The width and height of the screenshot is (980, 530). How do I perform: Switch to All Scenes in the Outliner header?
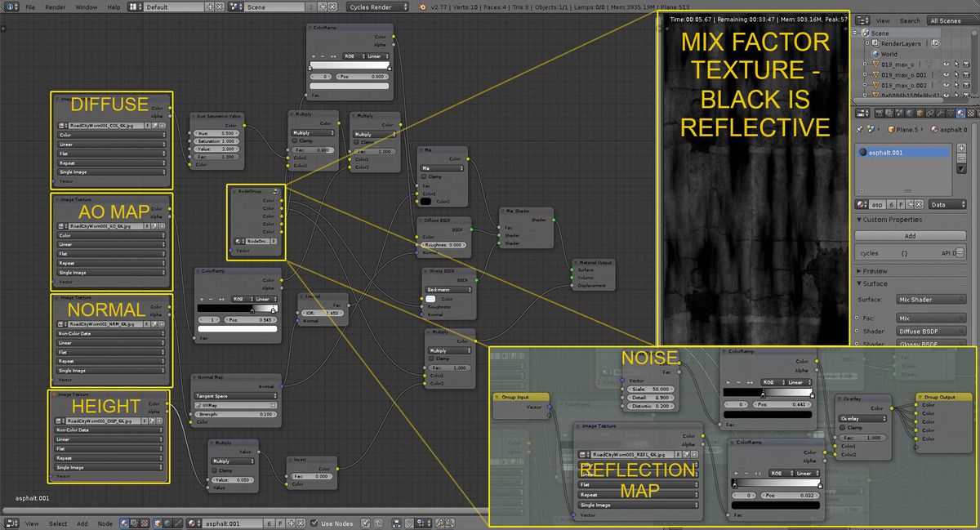(947, 20)
